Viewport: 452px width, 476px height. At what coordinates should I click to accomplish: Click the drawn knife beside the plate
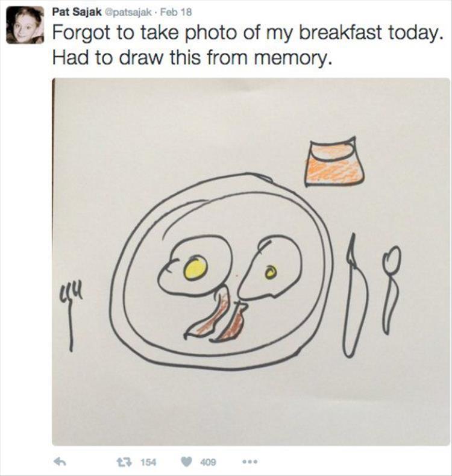point(356,296)
